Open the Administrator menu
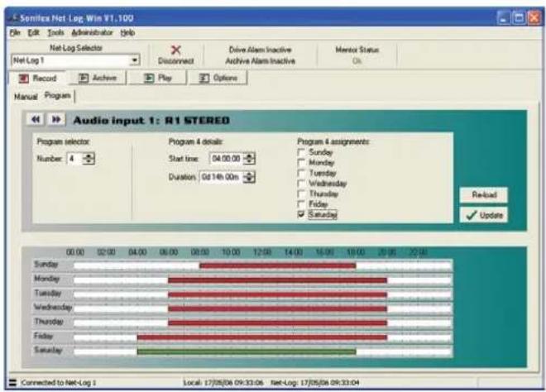Screen dimensions: 546x392 92,33
